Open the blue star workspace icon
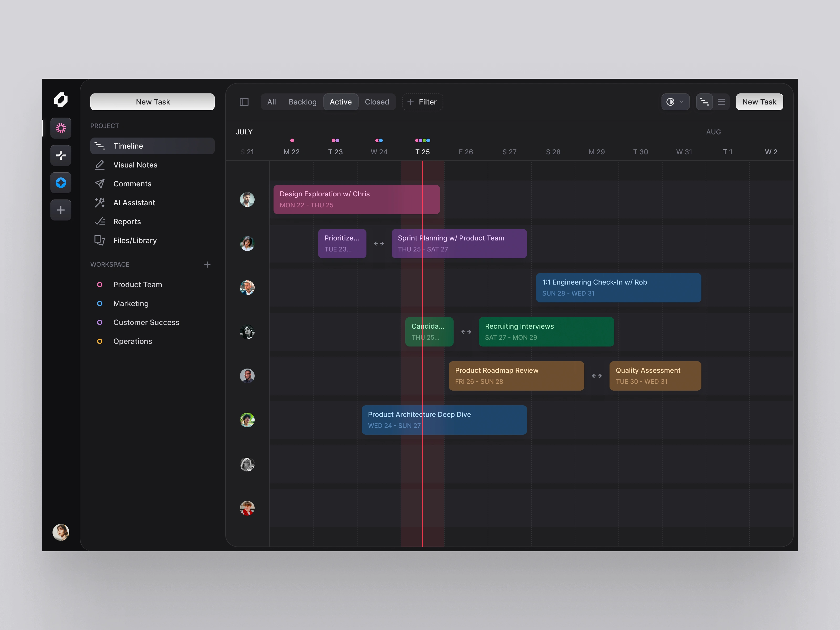 61,183
